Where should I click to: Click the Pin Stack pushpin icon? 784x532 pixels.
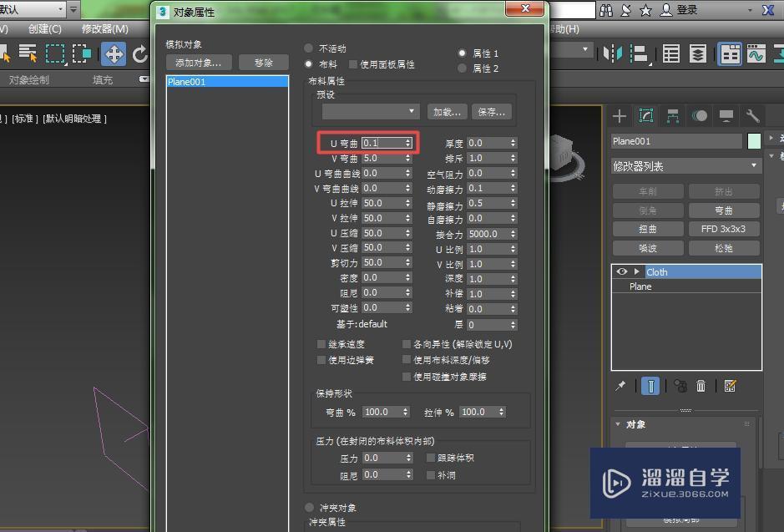point(621,385)
